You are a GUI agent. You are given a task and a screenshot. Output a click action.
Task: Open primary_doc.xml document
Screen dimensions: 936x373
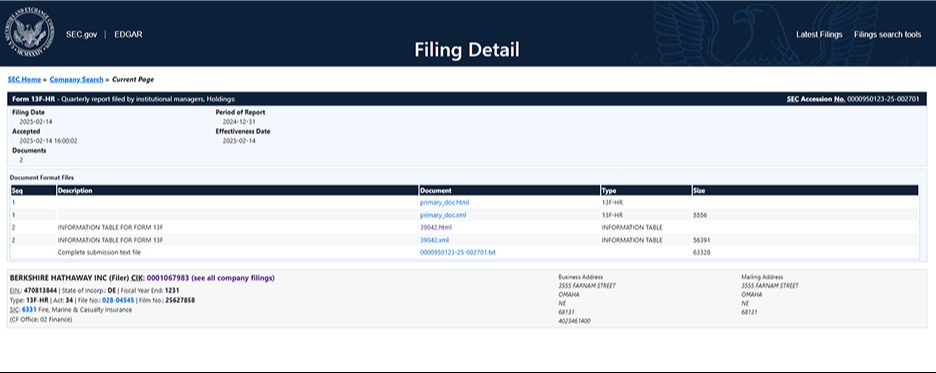point(443,215)
